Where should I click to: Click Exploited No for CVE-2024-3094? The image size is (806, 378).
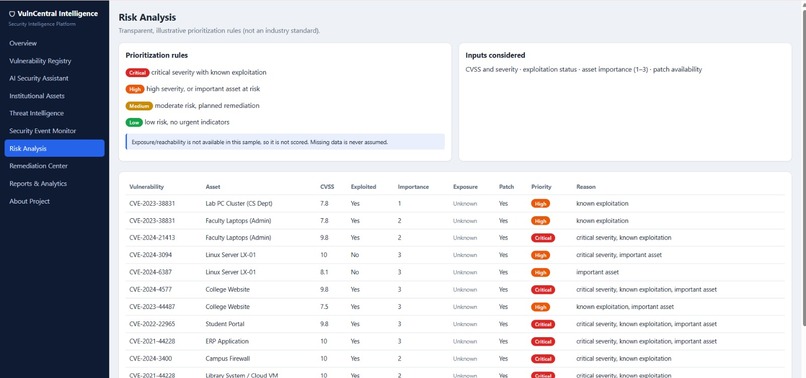click(355, 255)
